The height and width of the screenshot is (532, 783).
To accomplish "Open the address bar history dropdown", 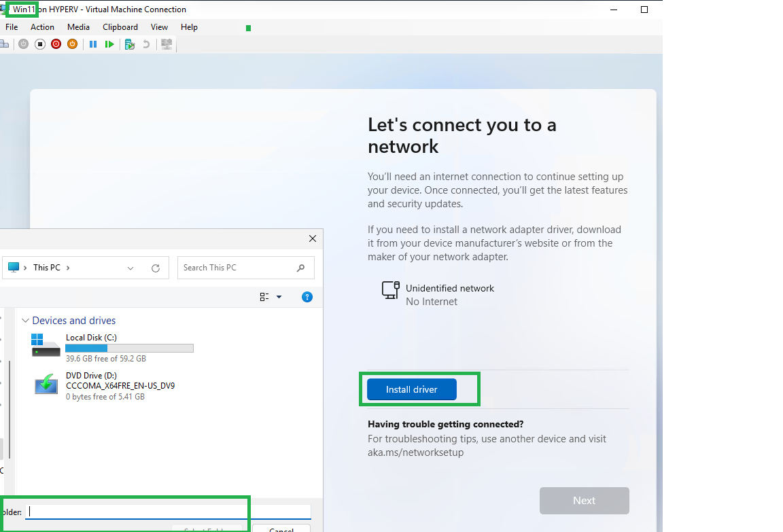I will coord(130,268).
